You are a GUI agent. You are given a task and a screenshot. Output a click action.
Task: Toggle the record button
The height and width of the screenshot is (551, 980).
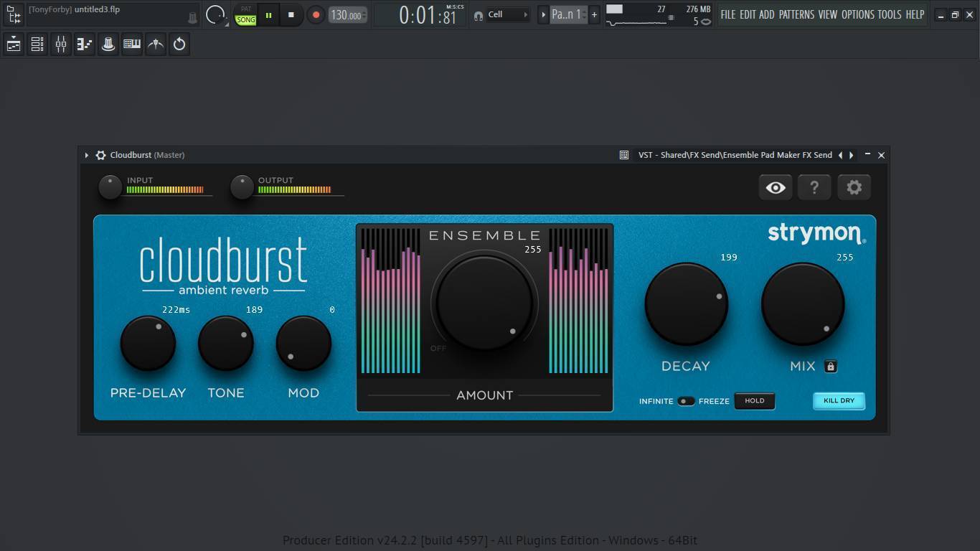click(x=316, y=14)
